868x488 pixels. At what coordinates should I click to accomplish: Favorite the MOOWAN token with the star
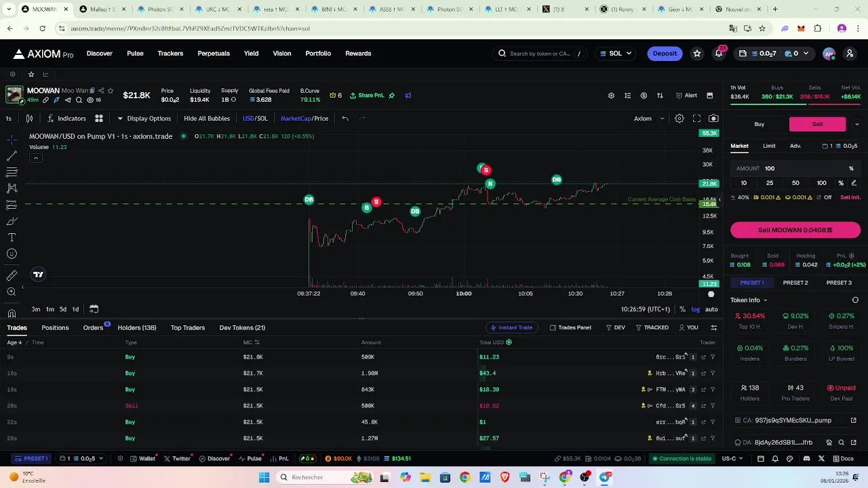[x=111, y=91]
